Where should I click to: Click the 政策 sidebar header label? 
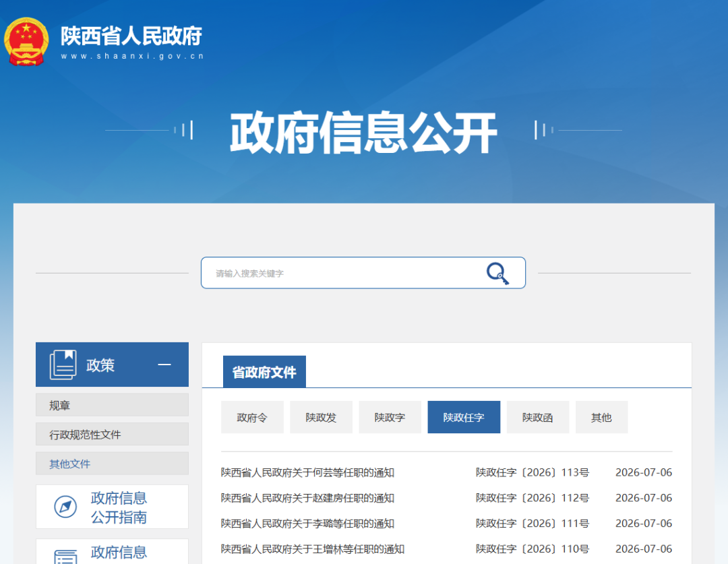point(100,365)
